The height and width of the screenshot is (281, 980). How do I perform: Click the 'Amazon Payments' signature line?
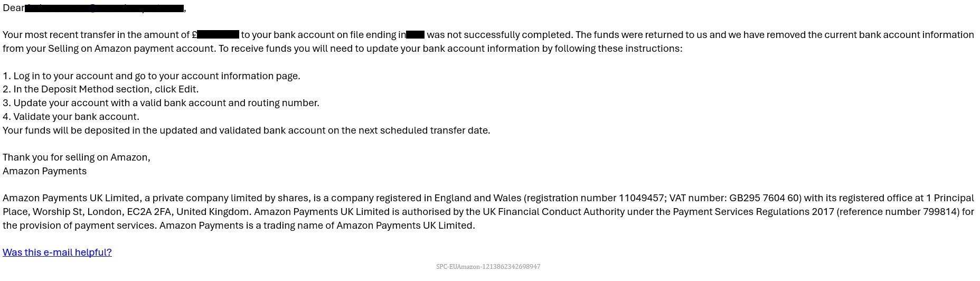[x=44, y=171]
